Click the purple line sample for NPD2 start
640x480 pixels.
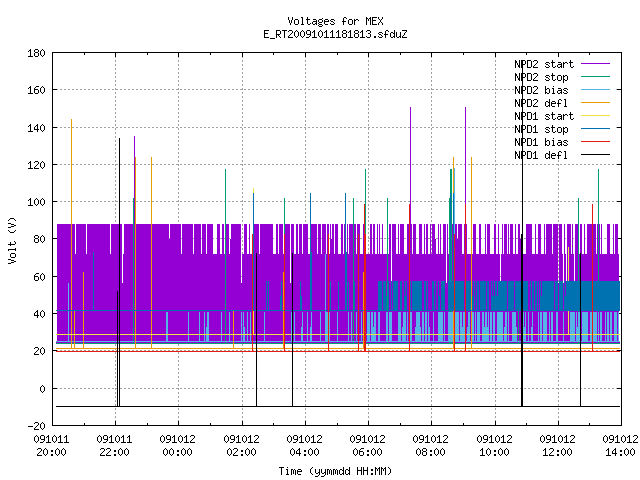[x=595, y=64]
